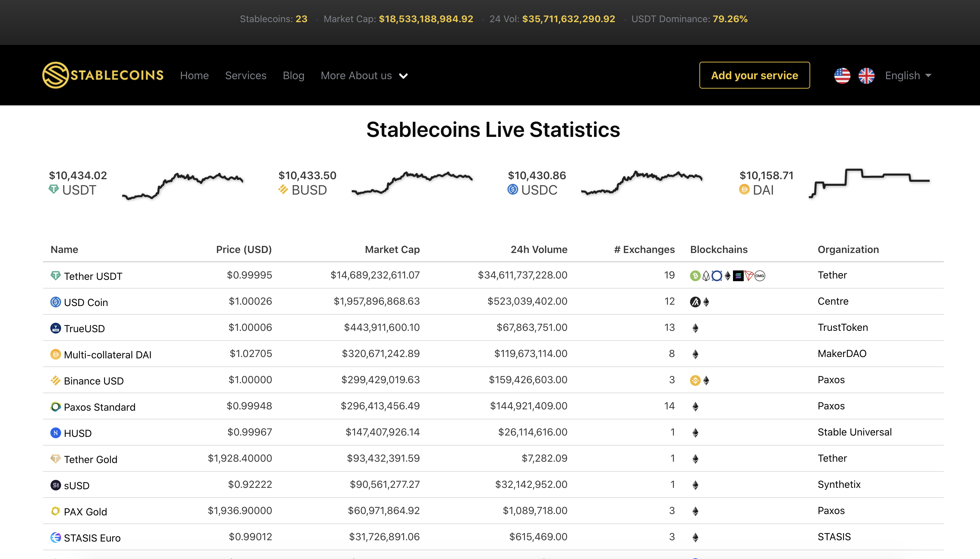
Task: Click the Binance Chain icon in Binance USD row
Action: (x=695, y=380)
